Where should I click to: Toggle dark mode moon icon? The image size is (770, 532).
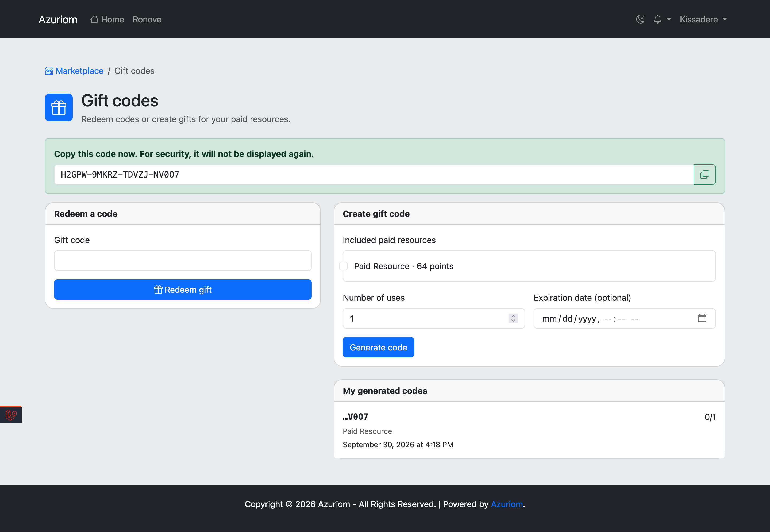640,19
